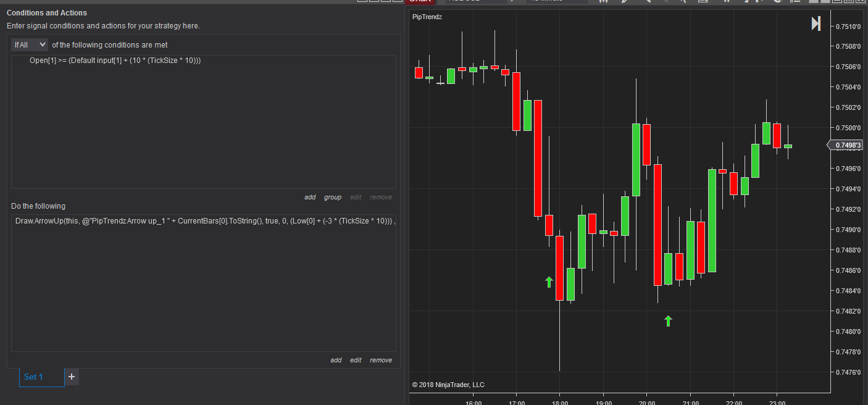Click the 0.7506'0 price axis label
The width and height of the screenshot is (868, 405).
(x=847, y=67)
